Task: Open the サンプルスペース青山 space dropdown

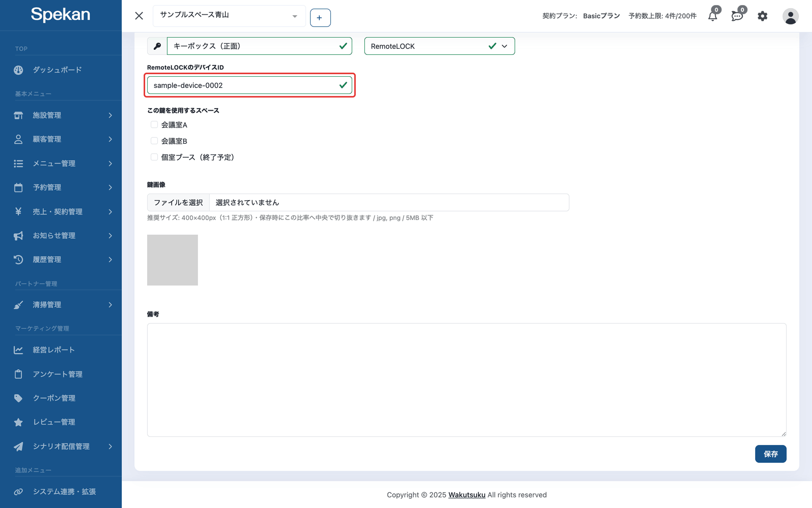Action: [229, 16]
